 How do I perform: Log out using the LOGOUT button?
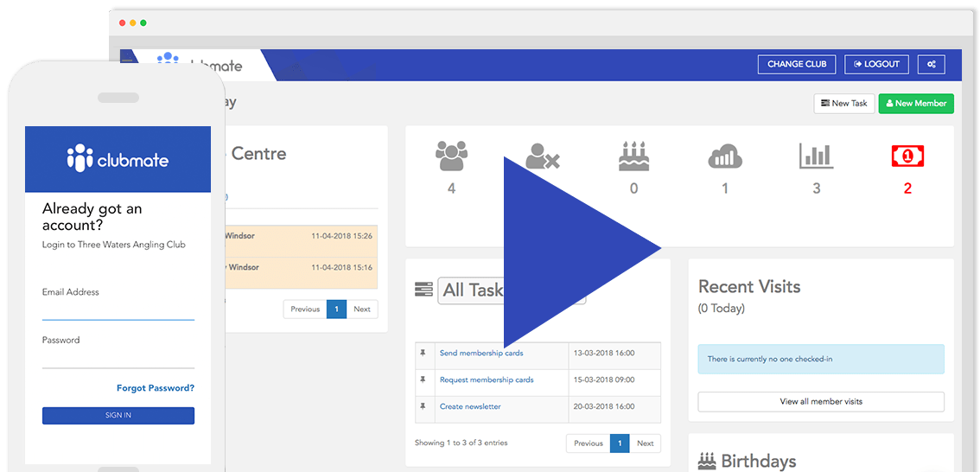click(x=877, y=64)
